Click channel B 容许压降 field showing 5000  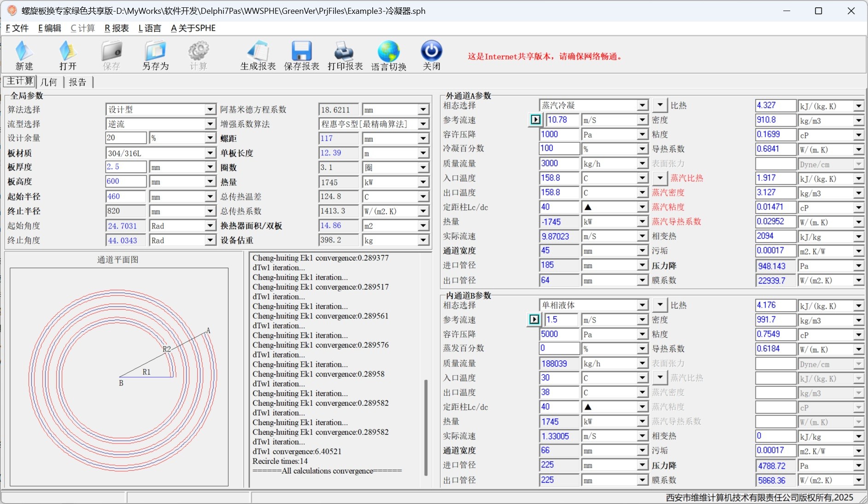click(x=559, y=334)
